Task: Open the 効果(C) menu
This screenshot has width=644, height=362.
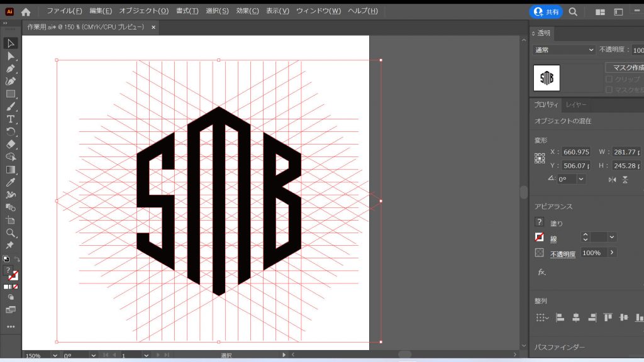Action: click(x=247, y=11)
